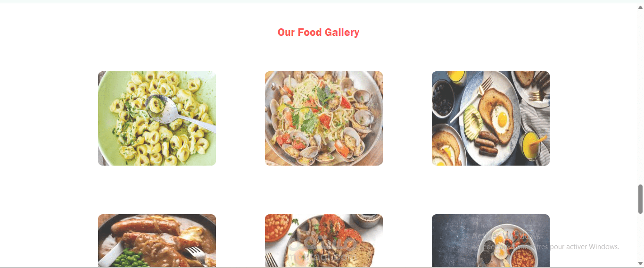Click the scrollbar up arrow
Screen dimensions: 644x268
tap(640, 7)
